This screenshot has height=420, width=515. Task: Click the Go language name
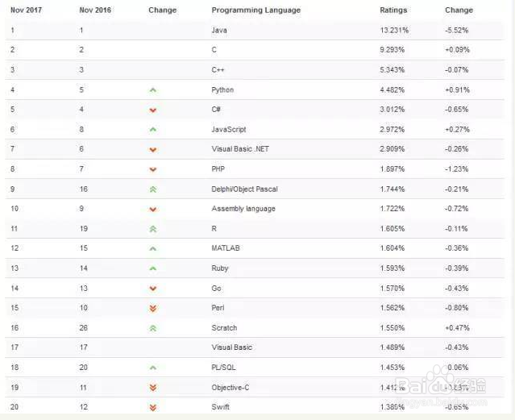[x=216, y=288]
